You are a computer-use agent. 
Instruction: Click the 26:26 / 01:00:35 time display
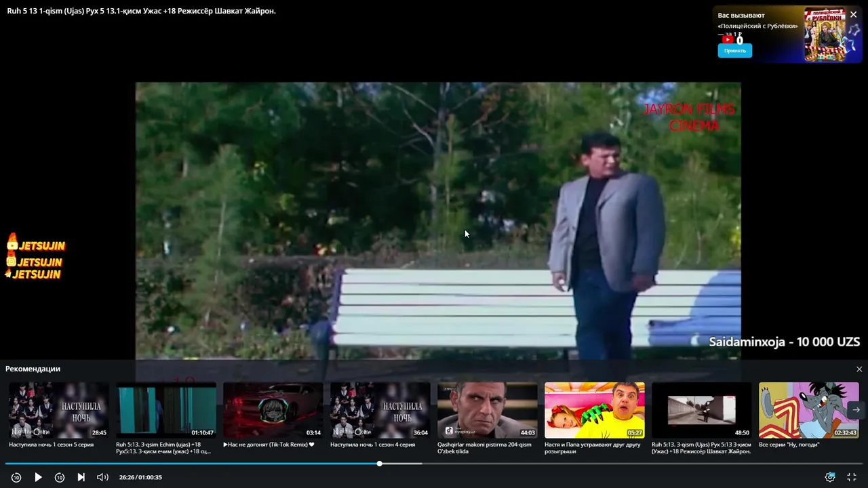140,477
